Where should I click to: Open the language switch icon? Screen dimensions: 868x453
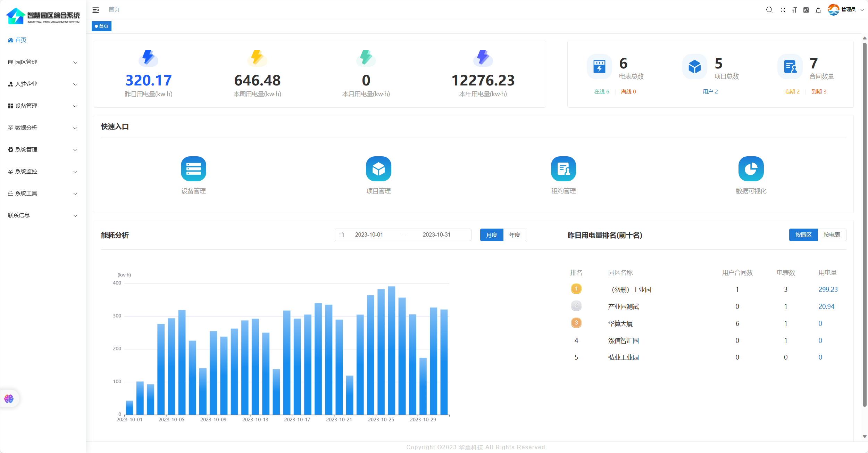[x=806, y=10]
